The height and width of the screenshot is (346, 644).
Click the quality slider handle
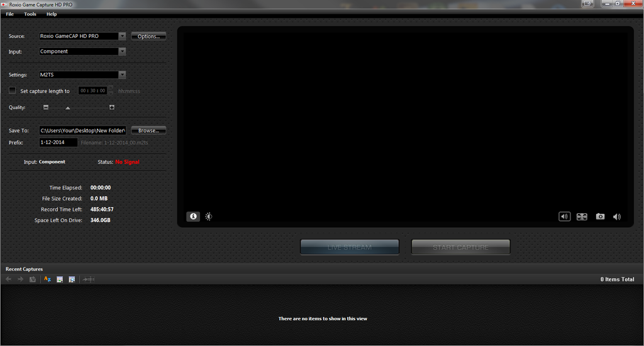(68, 108)
